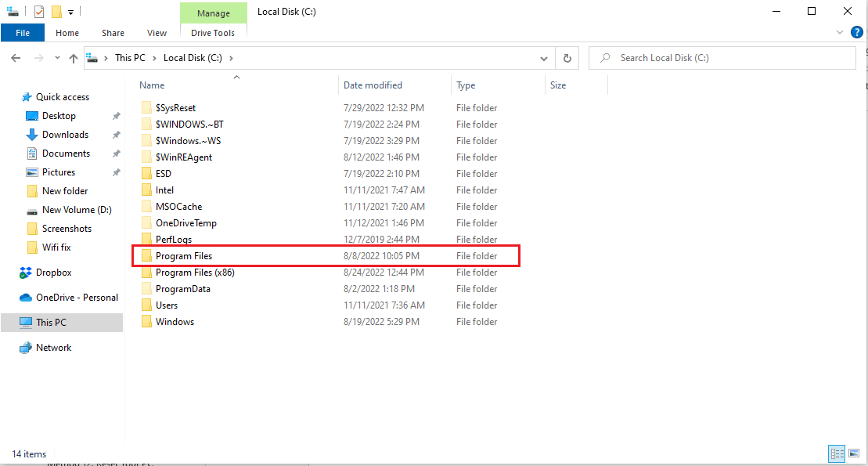Switch to the Share ribbon tab
The height and width of the screenshot is (466, 868).
pyautogui.click(x=113, y=33)
